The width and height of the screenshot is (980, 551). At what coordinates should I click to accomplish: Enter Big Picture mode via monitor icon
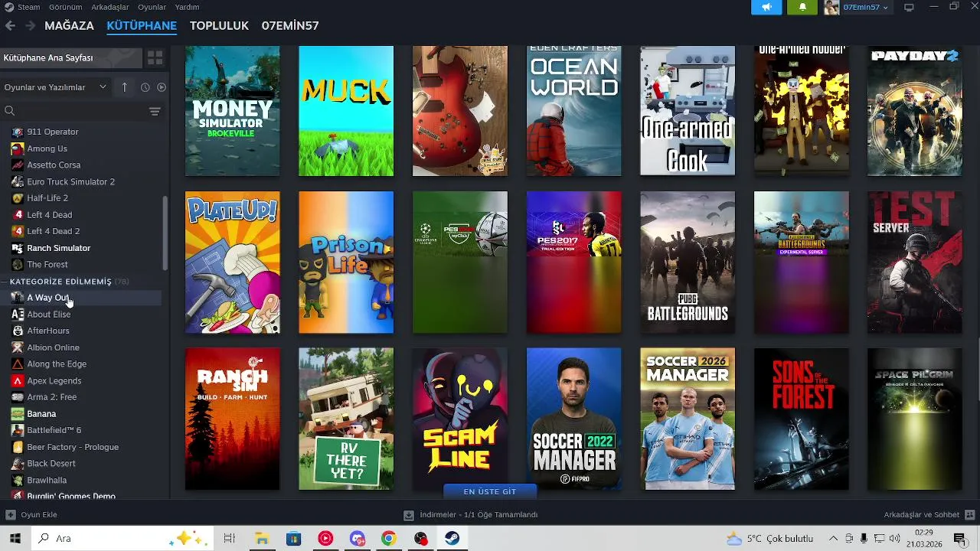[x=909, y=7]
